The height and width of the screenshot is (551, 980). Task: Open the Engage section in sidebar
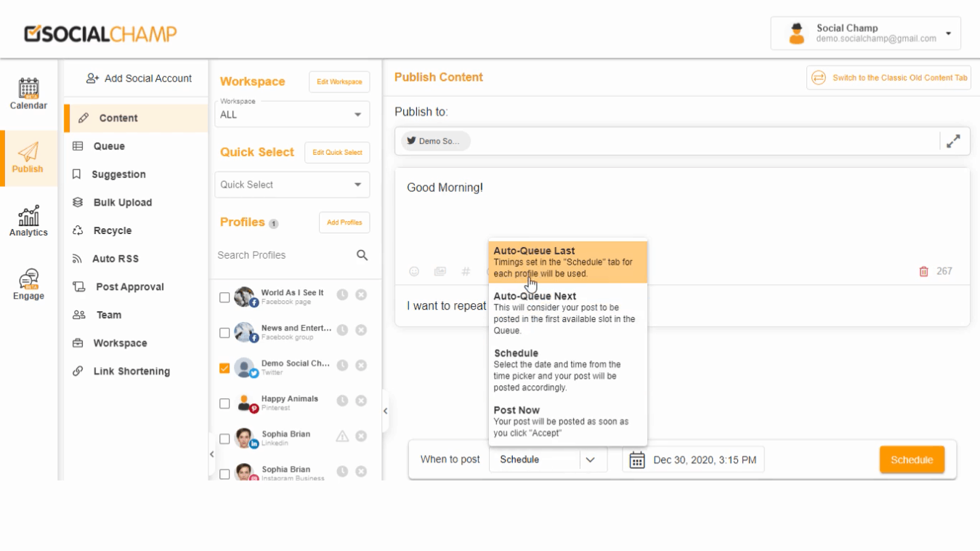28,284
